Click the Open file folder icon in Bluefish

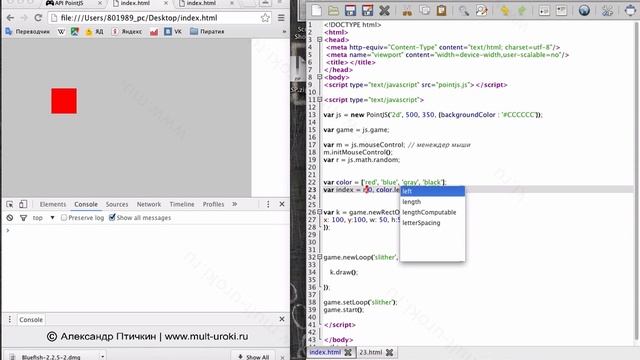click(x=333, y=10)
